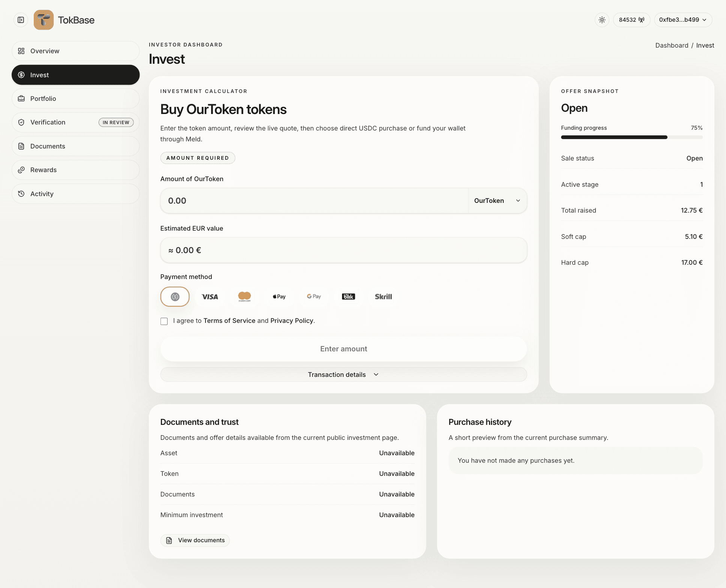
Task: Choose Google Pay payment method
Action: (314, 297)
